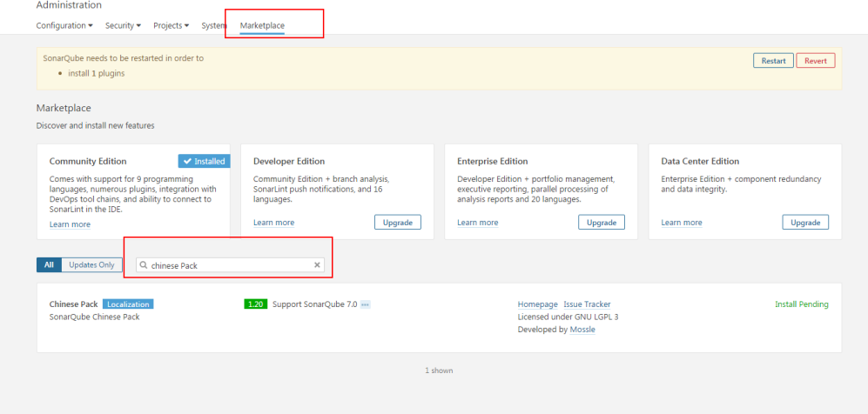Click the Localization category tag
This screenshot has height=414, width=868.
tap(128, 304)
